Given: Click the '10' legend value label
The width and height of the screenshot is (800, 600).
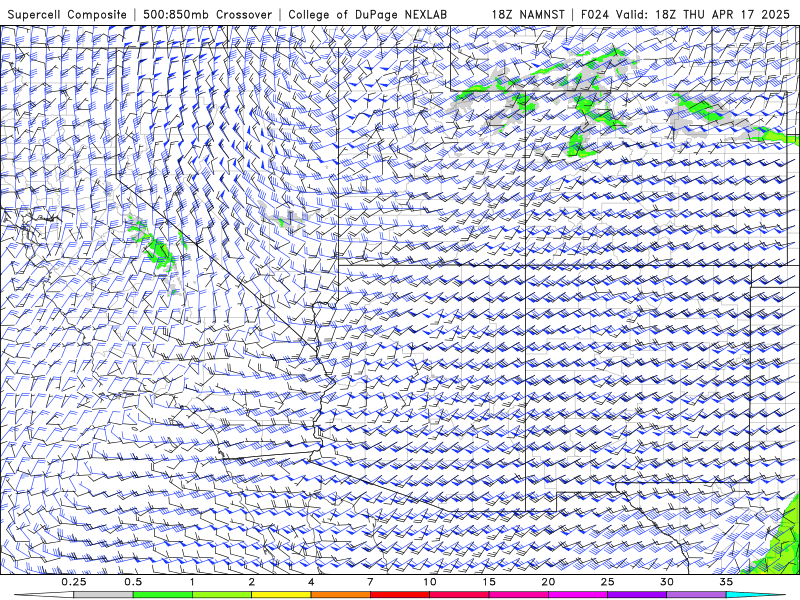Looking at the screenshot, I should (430, 582).
